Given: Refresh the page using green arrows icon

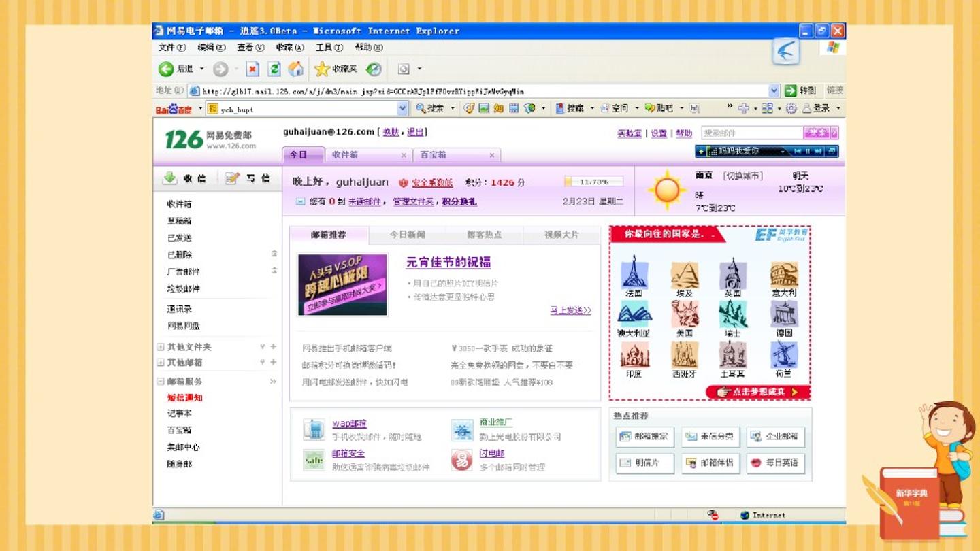Looking at the screenshot, I should 274,69.
